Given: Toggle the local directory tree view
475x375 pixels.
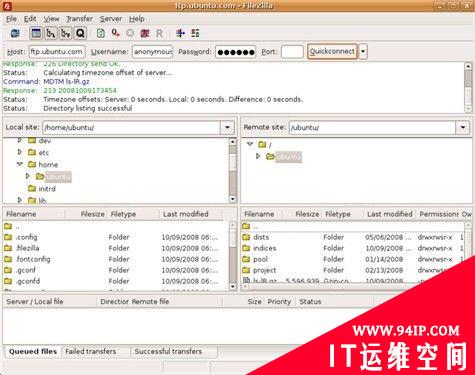Looking at the screenshot, I should point(51,33).
